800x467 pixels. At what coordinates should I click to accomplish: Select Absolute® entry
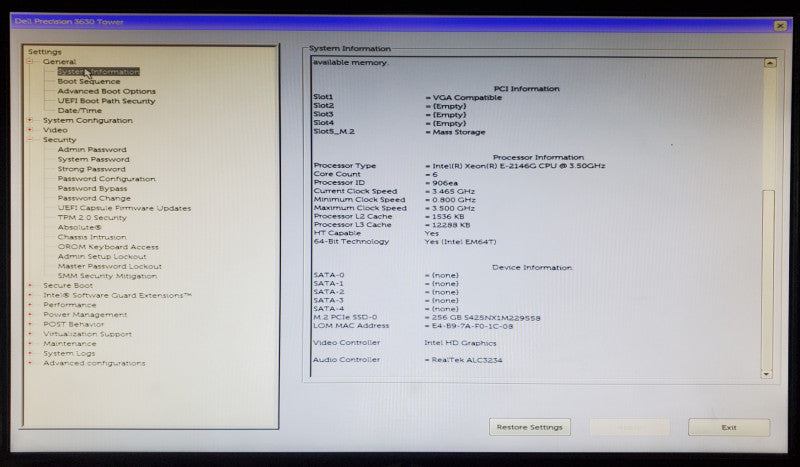[79, 227]
